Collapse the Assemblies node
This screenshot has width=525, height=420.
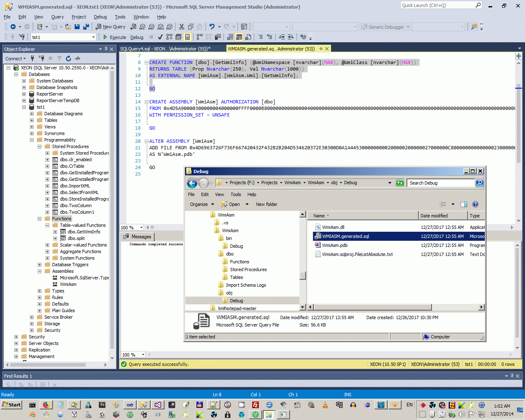39,271
